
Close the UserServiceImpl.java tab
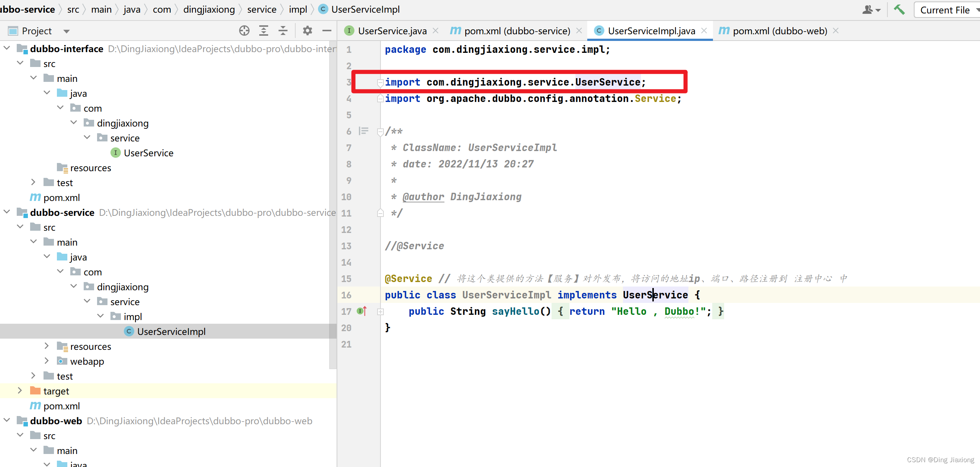click(704, 31)
